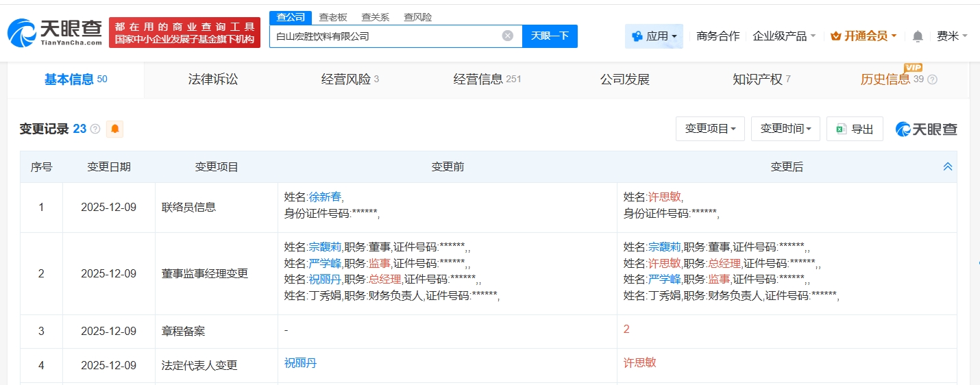Click the orange change-monitoring bell icon
Image resolution: width=980 pixels, height=385 pixels.
click(x=115, y=129)
